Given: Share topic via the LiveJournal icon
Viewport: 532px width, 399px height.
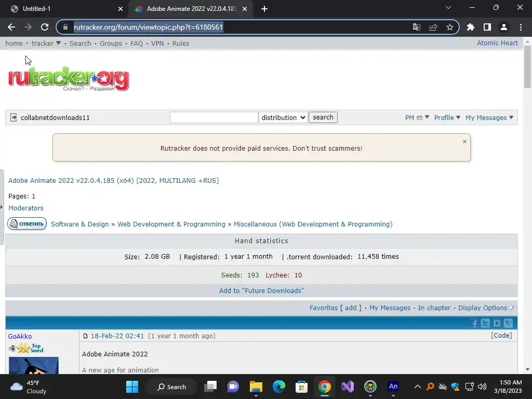Looking at the screenshot, I should [508, 323].
